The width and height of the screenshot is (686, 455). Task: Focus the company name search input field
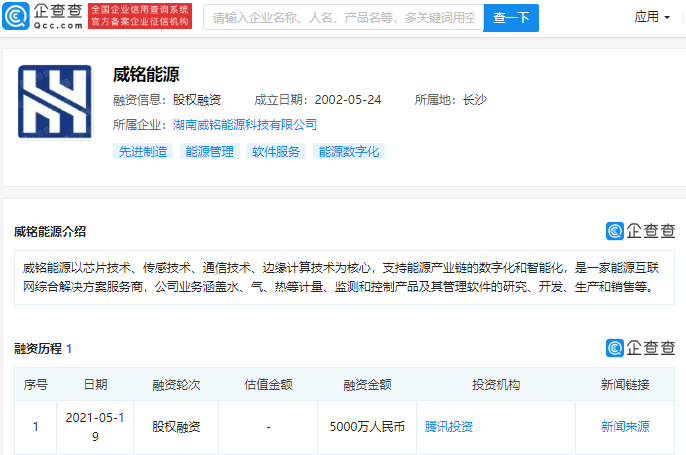point(343,18)
